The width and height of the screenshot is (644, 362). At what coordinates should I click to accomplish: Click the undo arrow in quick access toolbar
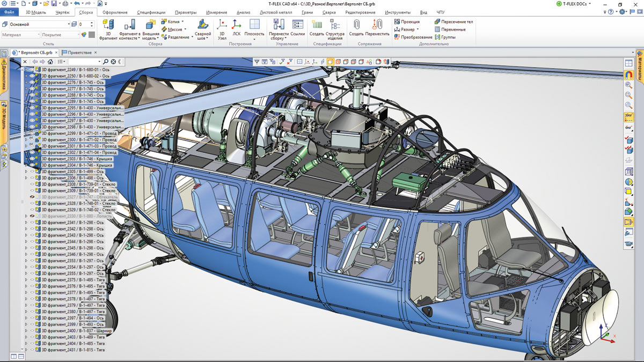(x=77, y=4)
